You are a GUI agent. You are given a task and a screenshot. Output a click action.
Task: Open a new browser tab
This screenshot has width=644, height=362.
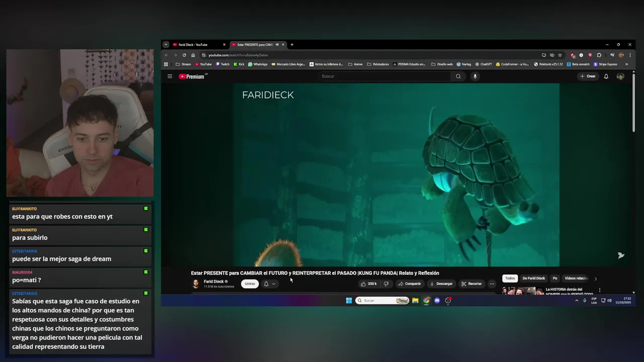click(292, 45)
